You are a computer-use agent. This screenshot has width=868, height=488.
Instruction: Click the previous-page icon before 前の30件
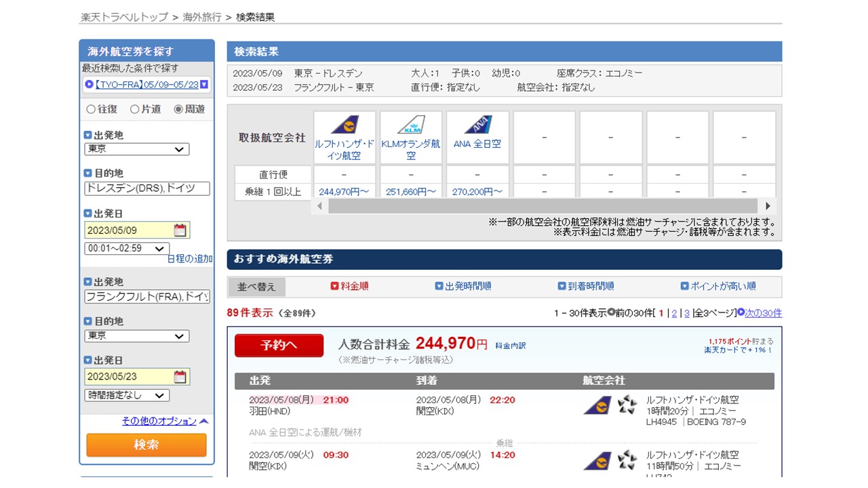click(612, 312)
